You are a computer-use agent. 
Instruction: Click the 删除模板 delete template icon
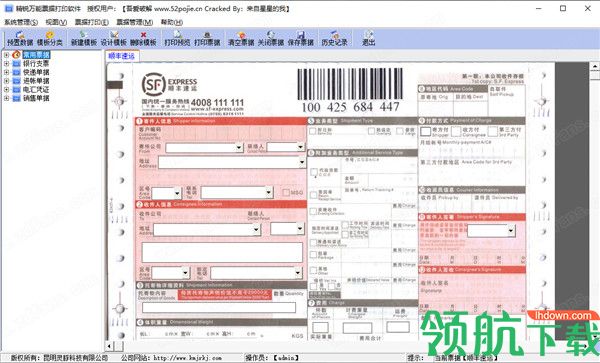[143, 39]
